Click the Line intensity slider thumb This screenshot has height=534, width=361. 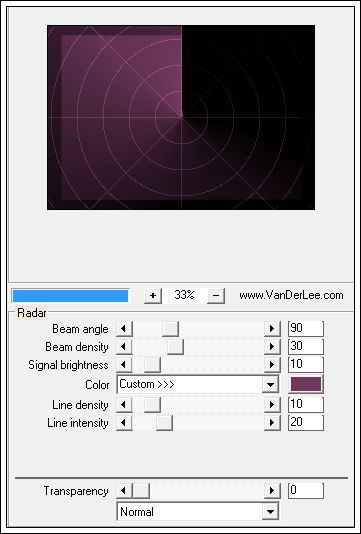tap(164, 423)
